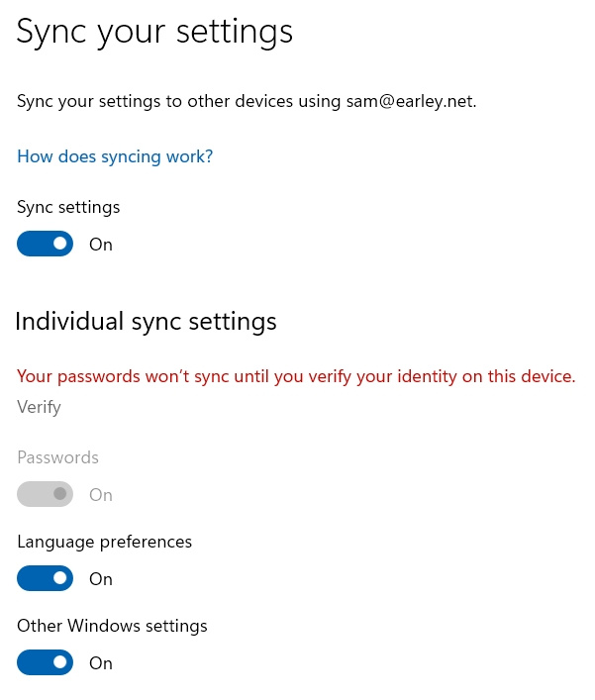This screenshot has height=700, width=595.
Task: Click the 'On' label beside Language preferences toggle
Action: [101, 579]
